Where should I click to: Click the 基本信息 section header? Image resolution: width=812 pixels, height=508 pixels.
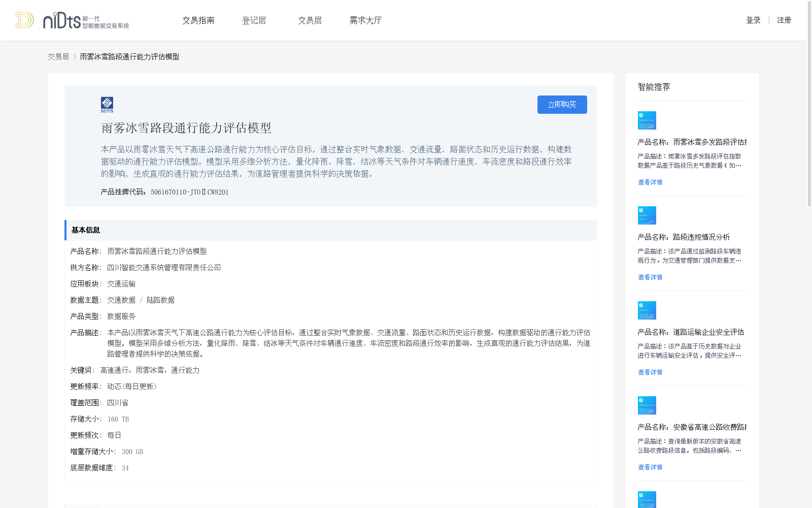331,230
